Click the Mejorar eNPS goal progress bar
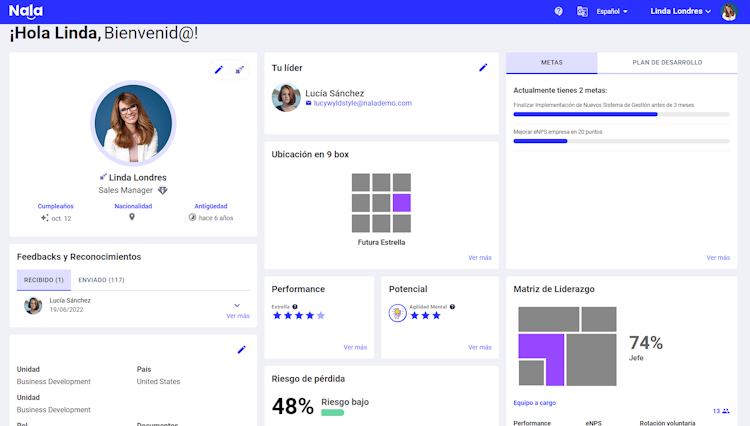The image size is (750, 426). pyautogui.click(x=621, y=141)
